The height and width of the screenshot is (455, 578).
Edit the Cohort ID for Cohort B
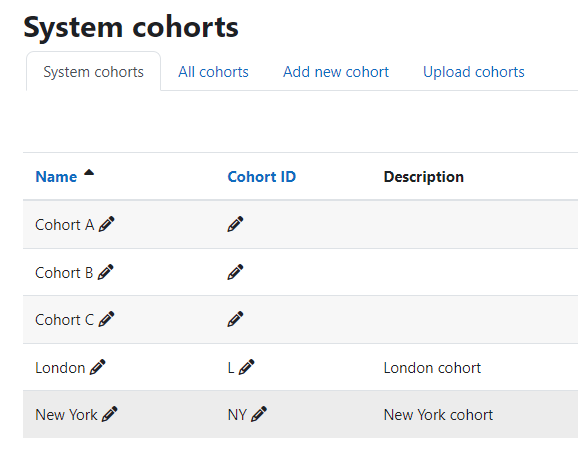235,272
